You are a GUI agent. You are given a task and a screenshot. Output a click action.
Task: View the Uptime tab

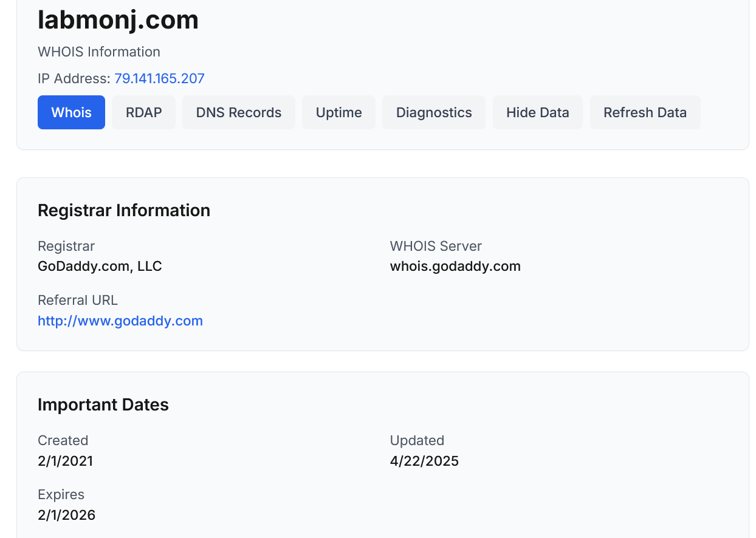(339, 112)
